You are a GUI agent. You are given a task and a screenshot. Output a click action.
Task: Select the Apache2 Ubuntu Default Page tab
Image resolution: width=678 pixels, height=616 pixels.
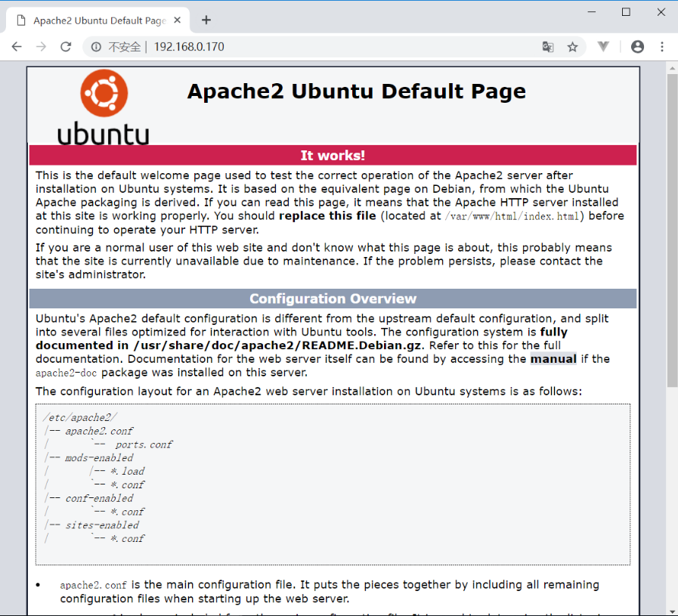(x=98, y=20)
